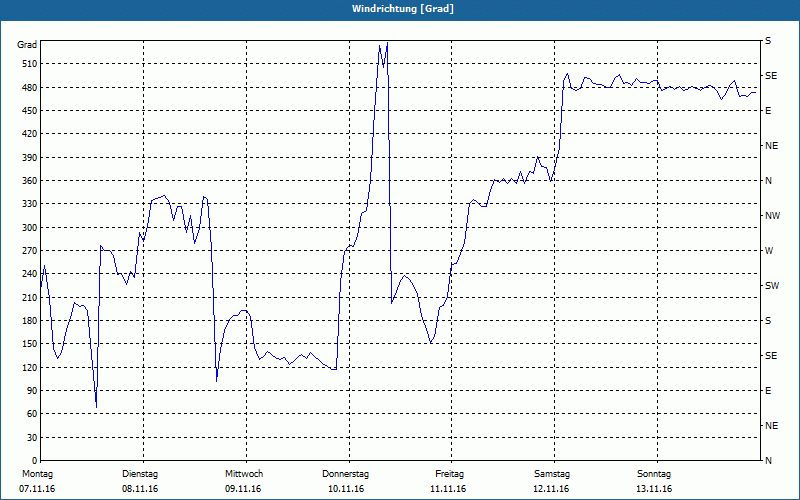The image size is (800, 500).
Task: Click the date 12.11.16
Action: click(552, 489)
